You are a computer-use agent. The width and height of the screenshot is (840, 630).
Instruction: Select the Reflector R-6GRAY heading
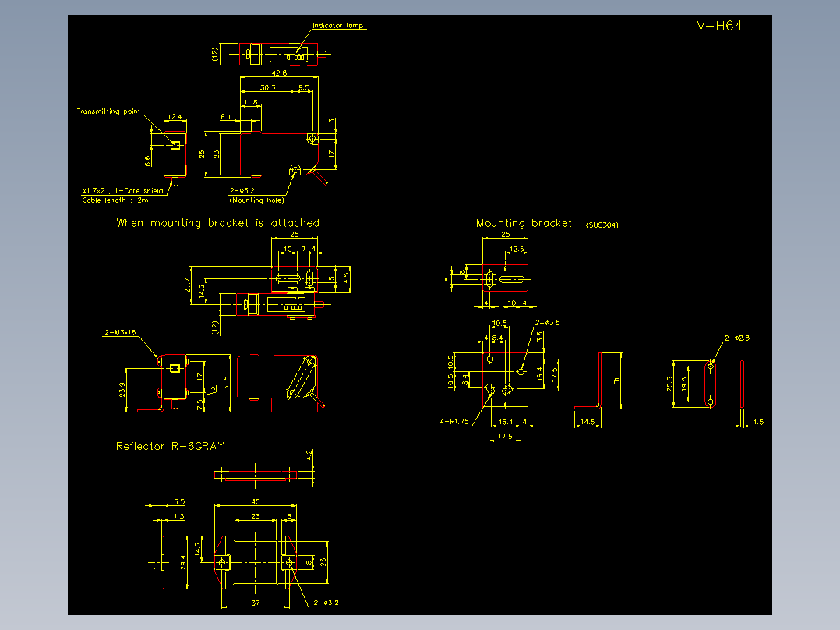[169, 447]
